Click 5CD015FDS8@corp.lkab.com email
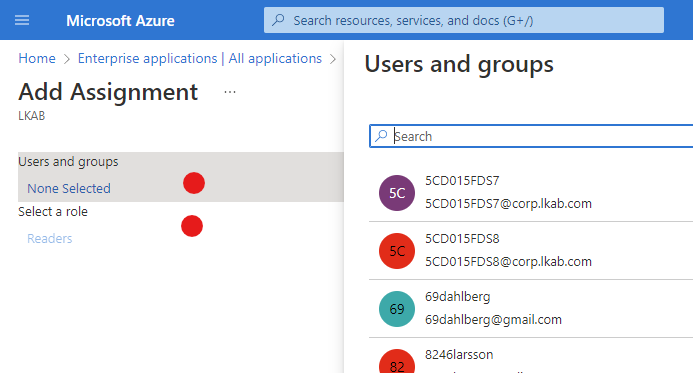 coord(508,262)
